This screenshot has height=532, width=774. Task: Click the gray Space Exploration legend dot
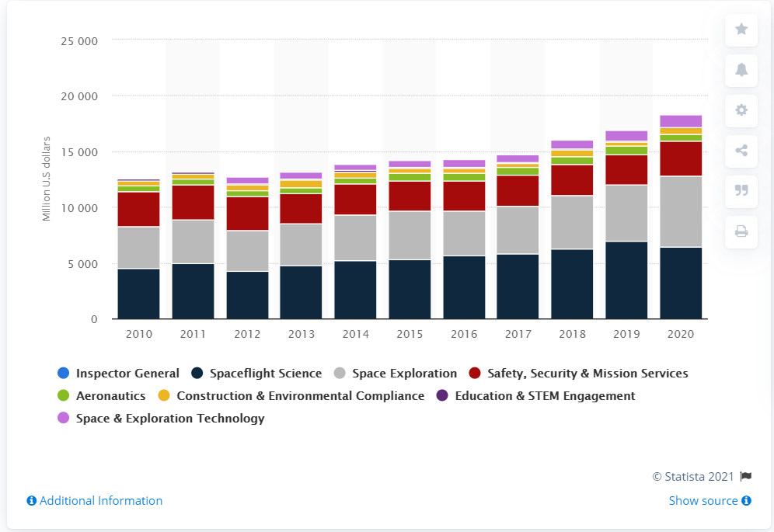tap(340, 373)
